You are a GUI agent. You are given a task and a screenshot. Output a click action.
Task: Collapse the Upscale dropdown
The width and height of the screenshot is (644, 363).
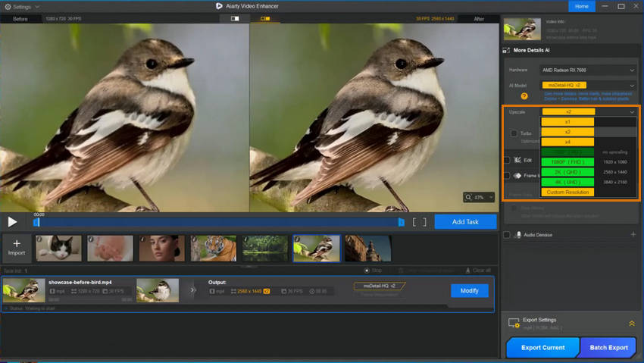pyautogui.click(x=632, y=111)
